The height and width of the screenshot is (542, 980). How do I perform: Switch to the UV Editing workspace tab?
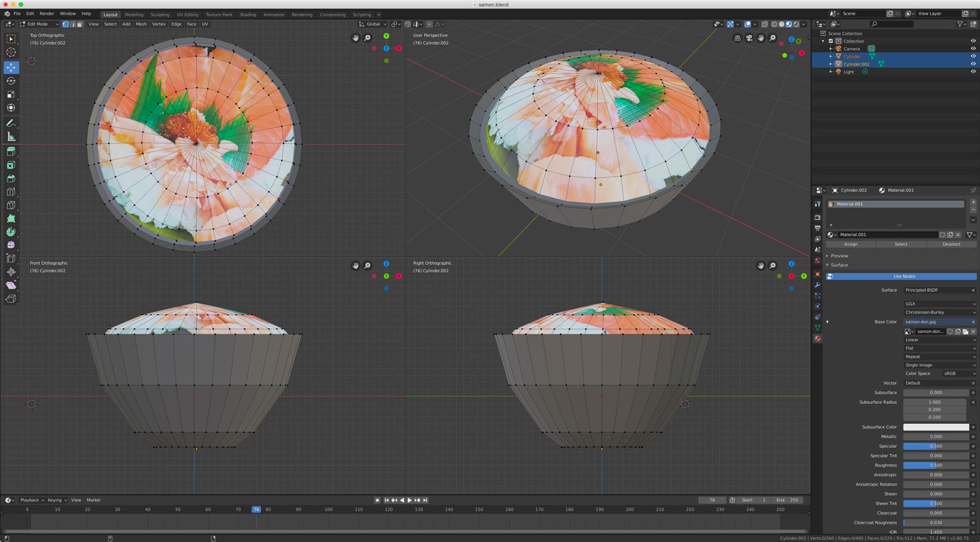(x=187, y=15)
